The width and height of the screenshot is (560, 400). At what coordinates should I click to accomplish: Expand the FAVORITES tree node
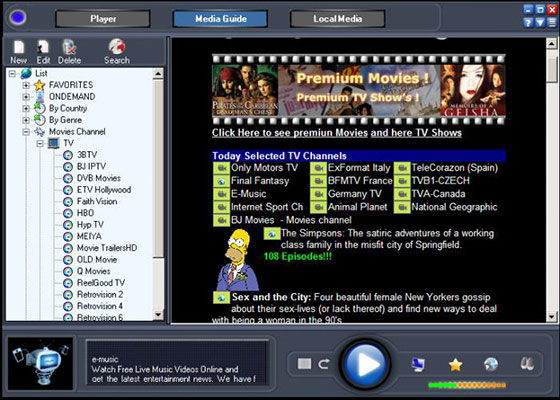26,85
